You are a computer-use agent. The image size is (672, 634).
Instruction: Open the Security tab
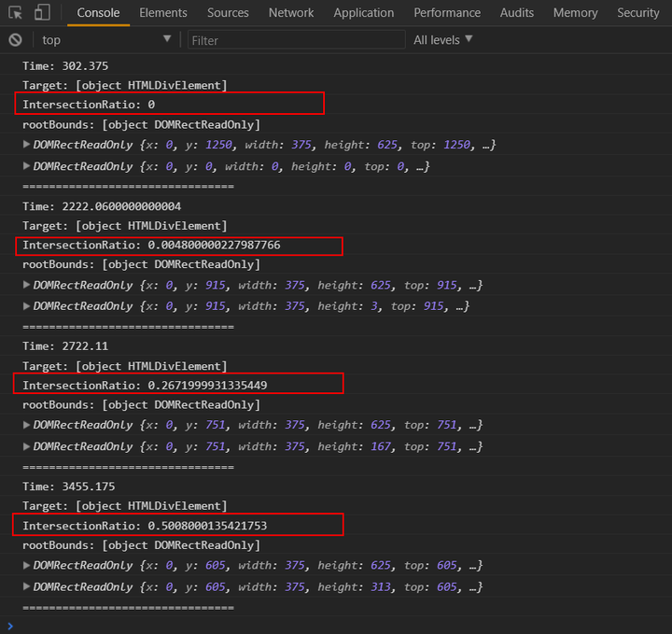click(x=637, y=13)
